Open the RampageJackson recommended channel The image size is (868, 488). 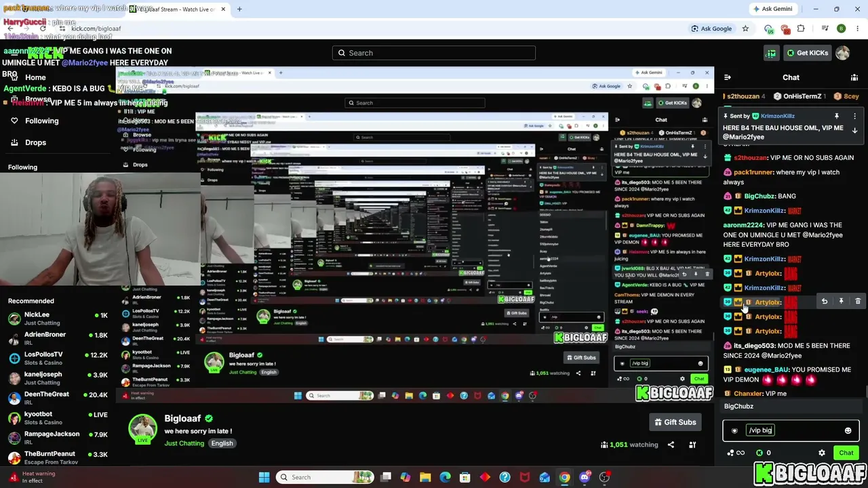58,437
